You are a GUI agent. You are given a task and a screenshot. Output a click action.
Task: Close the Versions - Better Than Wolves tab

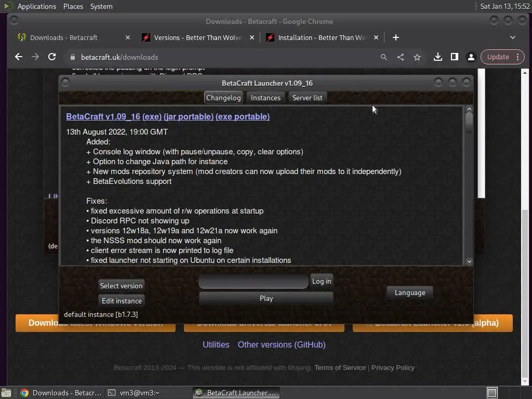coord(252,37)
